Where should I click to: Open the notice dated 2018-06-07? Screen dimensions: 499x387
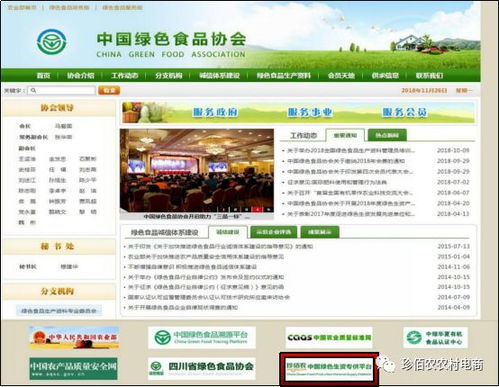(x=350, y=193)
